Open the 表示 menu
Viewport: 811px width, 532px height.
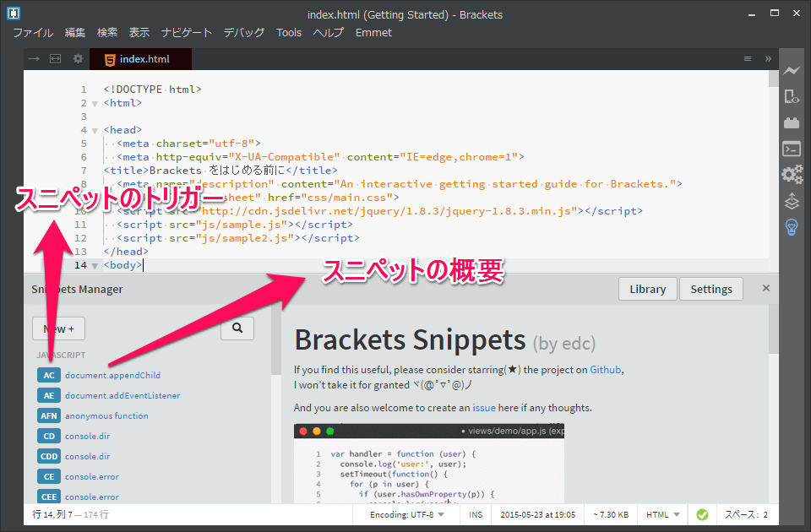pyautogui.click(x=139, y=33)
